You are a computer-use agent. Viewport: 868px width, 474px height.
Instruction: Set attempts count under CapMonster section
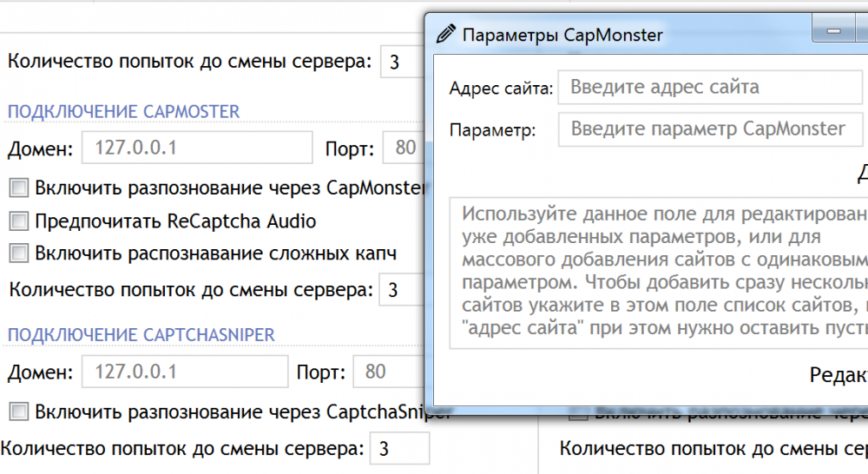[401, 290]
